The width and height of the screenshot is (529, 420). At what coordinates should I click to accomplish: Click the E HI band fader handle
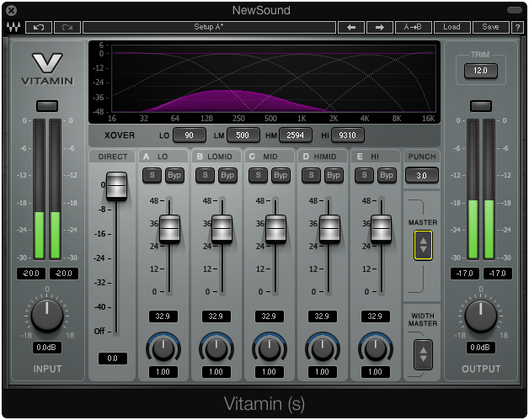382,229
